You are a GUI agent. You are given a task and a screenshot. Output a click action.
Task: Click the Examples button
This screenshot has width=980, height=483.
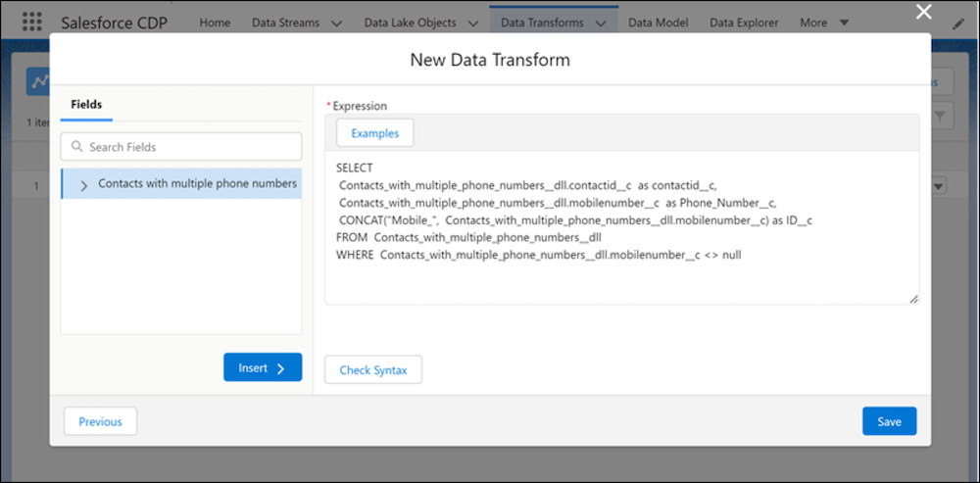tap(375, 133)
